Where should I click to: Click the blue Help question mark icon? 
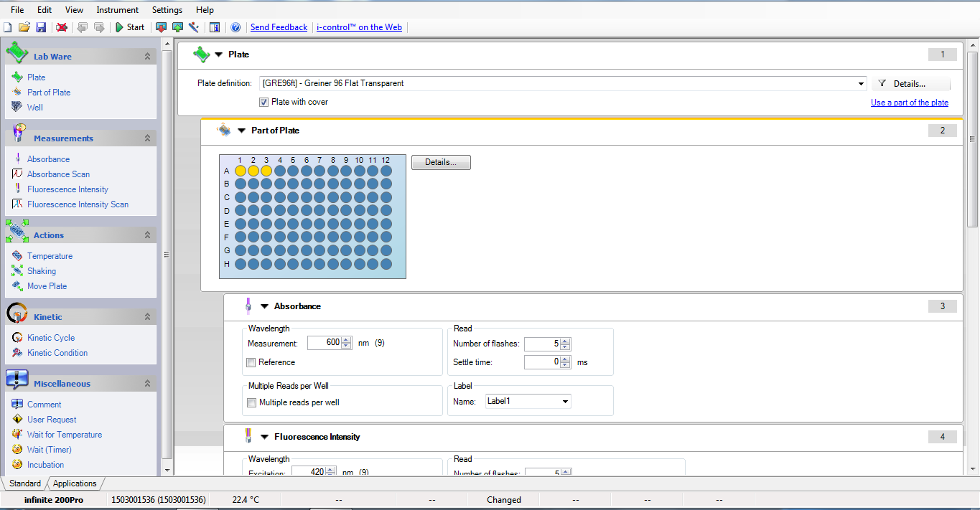pyautogui.click(x=235, y=27)
